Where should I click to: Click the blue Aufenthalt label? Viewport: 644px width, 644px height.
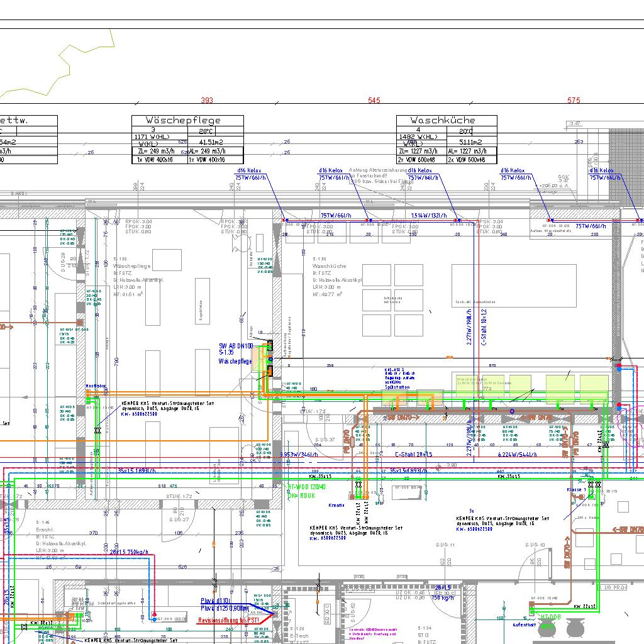[x=523, y=625]
